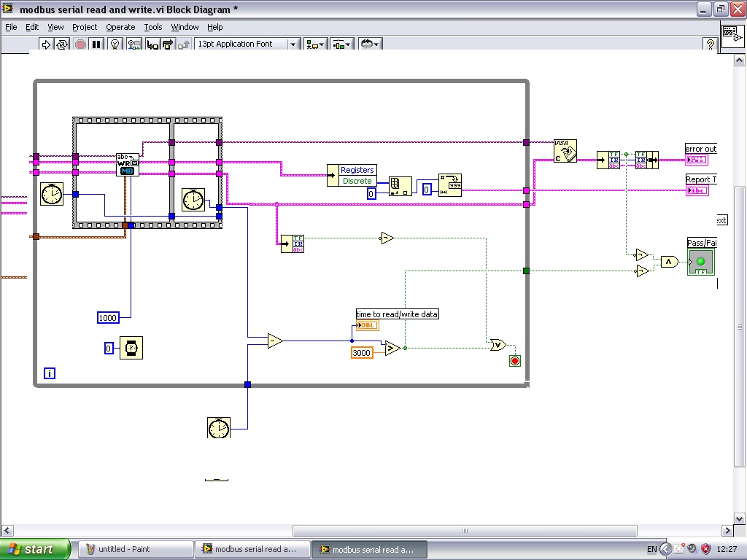Select the Greater Than comparison node

point(392,348)
